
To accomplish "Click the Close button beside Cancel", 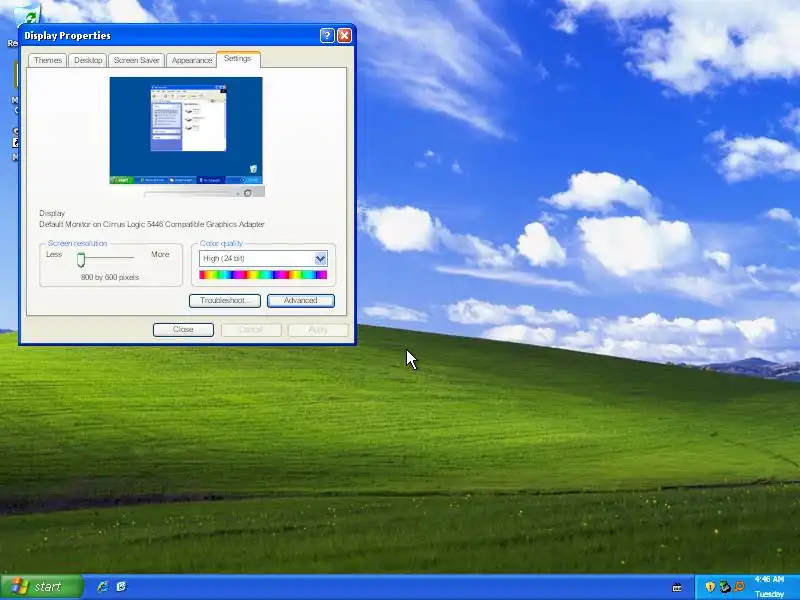I will pos(183,330).
